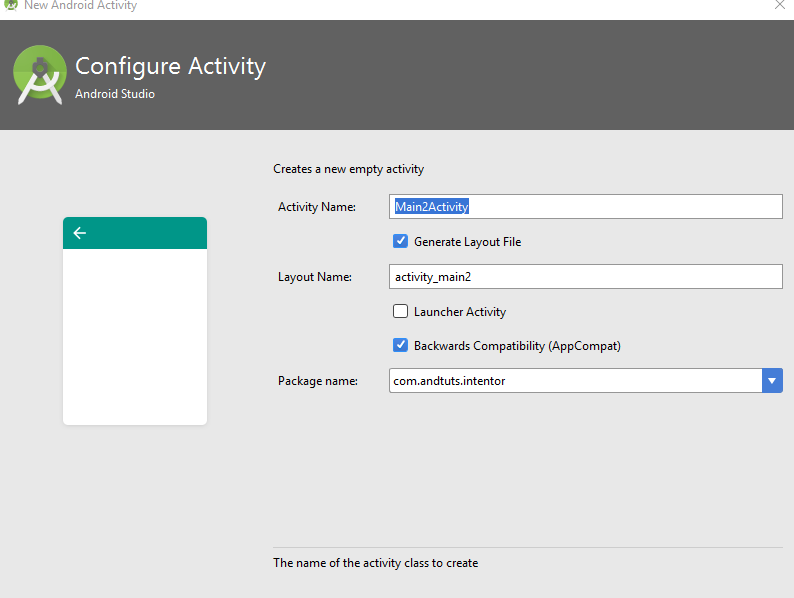This screenshot has height=598, width=794.
Task: Enable the Launcher Activity checkbox
Action: click(401, 311)
